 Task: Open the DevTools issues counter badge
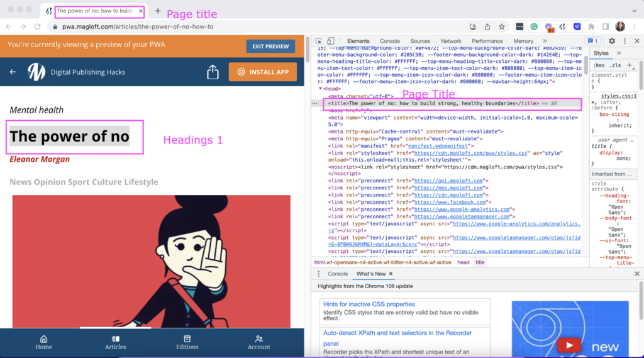pos(593,41)
